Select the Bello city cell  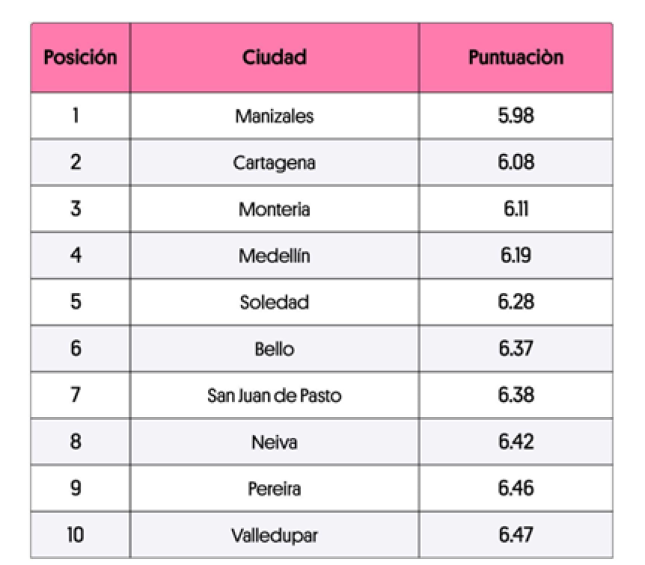click(x=274, y=349)
